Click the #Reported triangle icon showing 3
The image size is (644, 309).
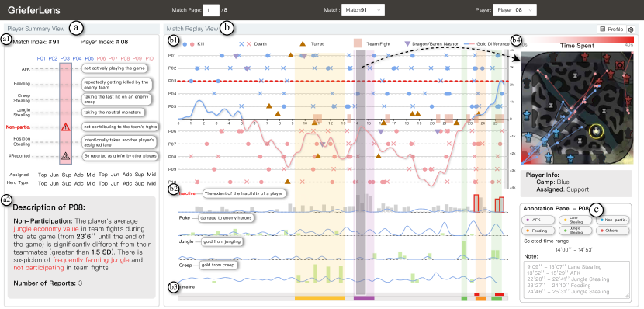click(65, 156)
